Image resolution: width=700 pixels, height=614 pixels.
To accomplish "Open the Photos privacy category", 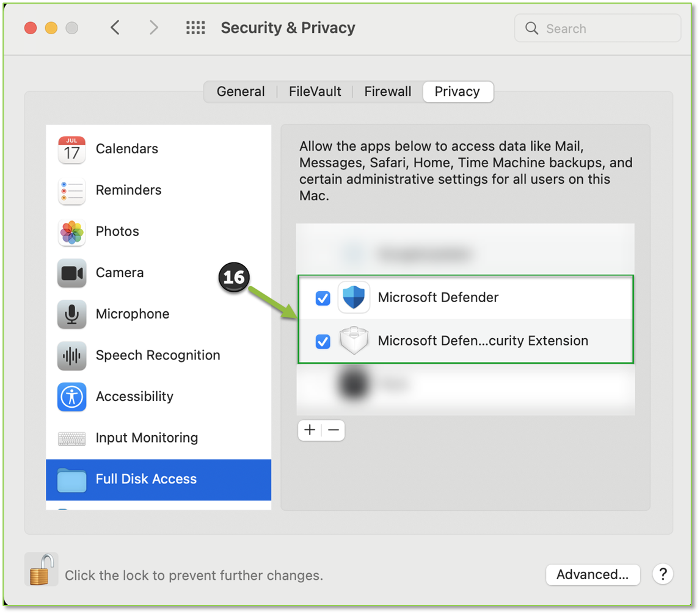I will tap(117, 232).
